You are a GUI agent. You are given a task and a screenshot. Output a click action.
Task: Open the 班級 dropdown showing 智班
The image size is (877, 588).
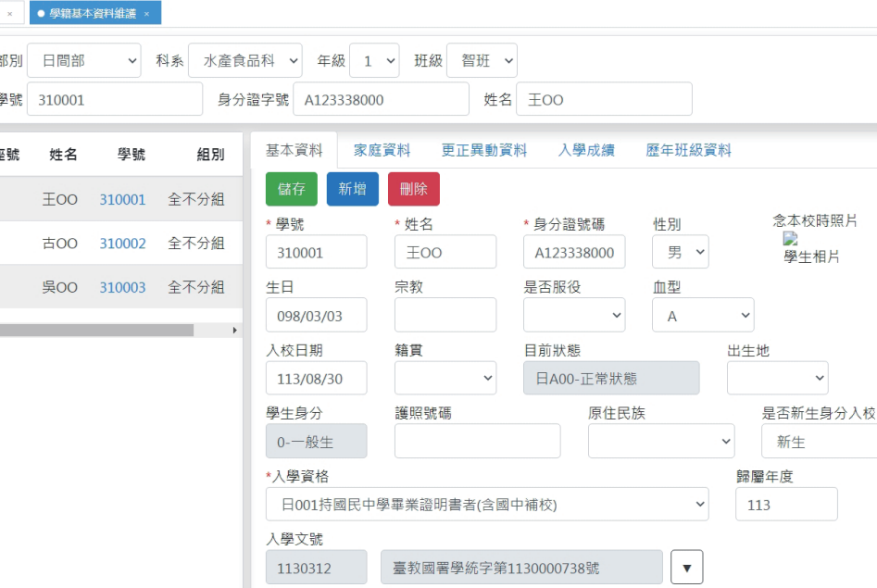click(x=482, y=60)
